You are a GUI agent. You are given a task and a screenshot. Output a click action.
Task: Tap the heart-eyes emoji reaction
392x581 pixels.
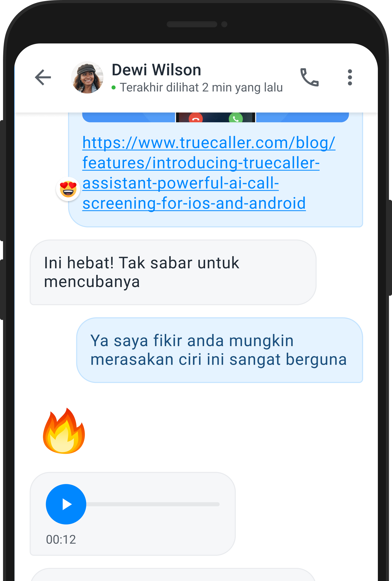68,189
